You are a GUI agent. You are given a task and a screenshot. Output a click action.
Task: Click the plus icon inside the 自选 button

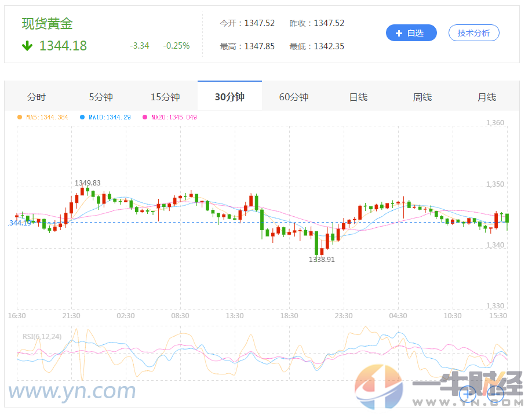pyautogui.click(x=399, y=32)
